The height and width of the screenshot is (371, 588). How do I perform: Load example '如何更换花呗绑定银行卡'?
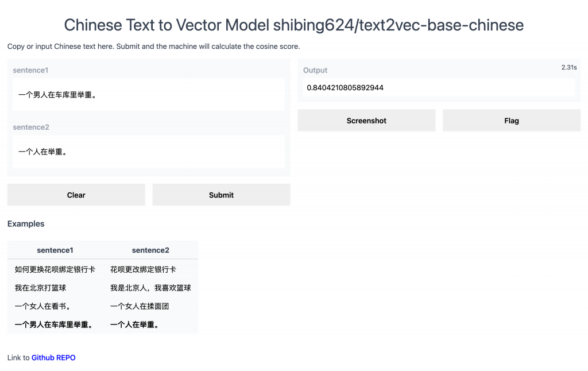point(55,269)
